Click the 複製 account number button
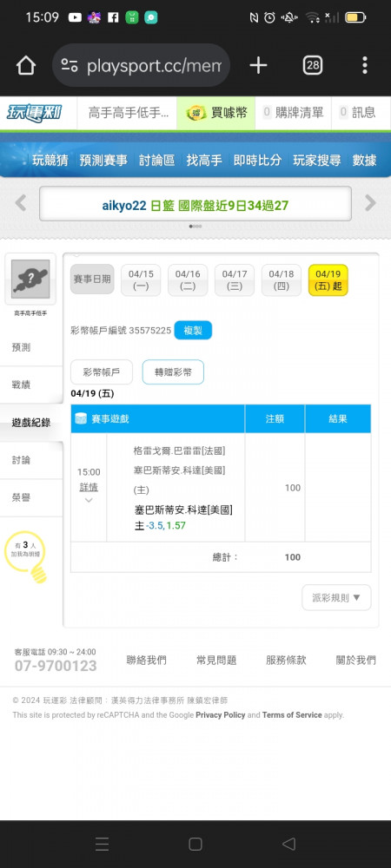The width and height of the screenshot is (391, 868). (193, 331)
